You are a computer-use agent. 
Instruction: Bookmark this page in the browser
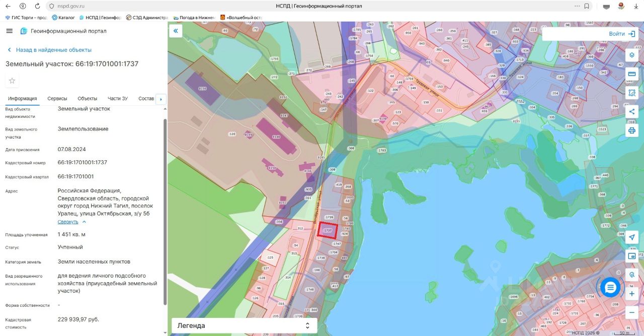tap(587, 6)
